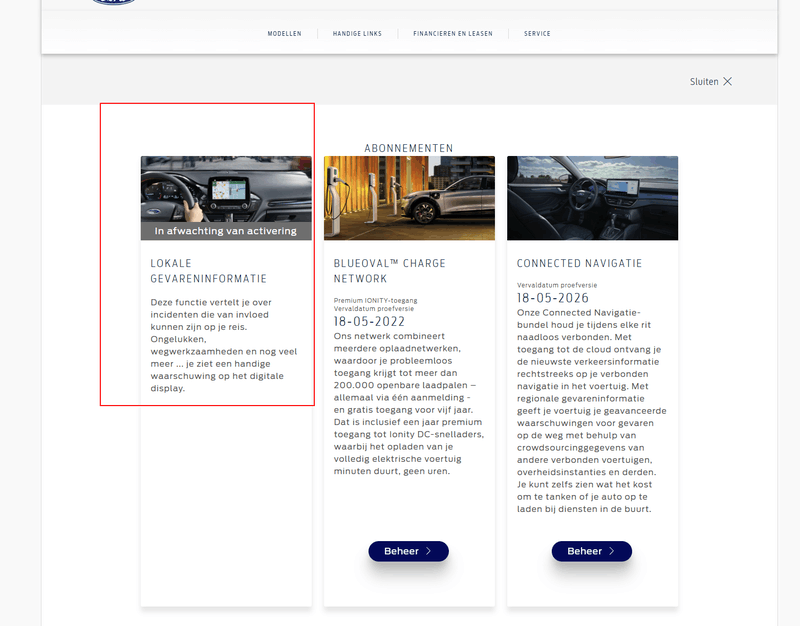Click the X icon beside Sluiten
Image resolution: width=800 pixels, height=626 pixels.
click(728, 82)
